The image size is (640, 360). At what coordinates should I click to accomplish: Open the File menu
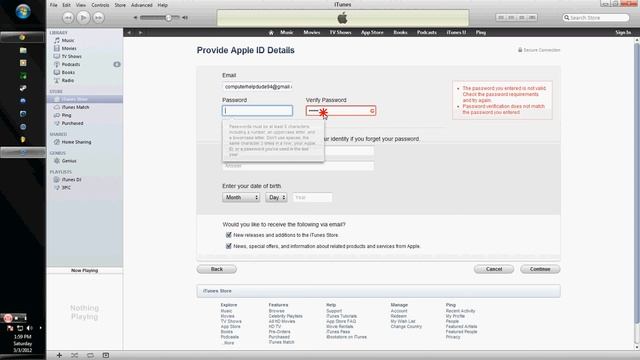[53, 5]
